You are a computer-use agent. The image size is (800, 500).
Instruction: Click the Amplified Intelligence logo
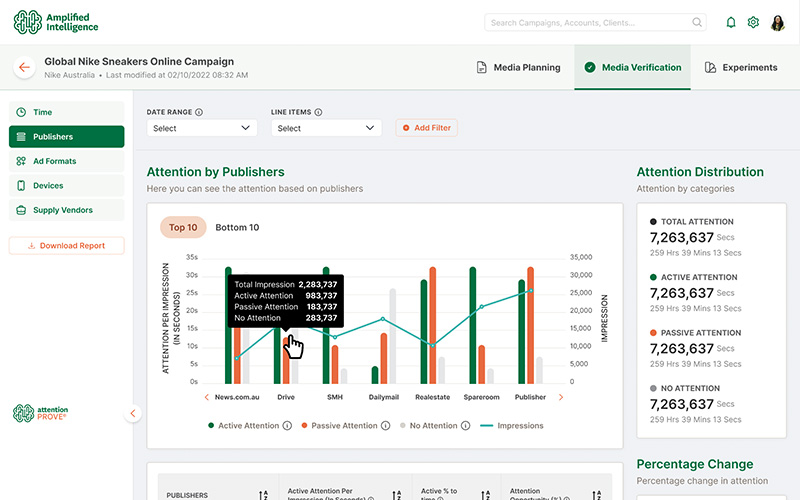click(56, 22)
